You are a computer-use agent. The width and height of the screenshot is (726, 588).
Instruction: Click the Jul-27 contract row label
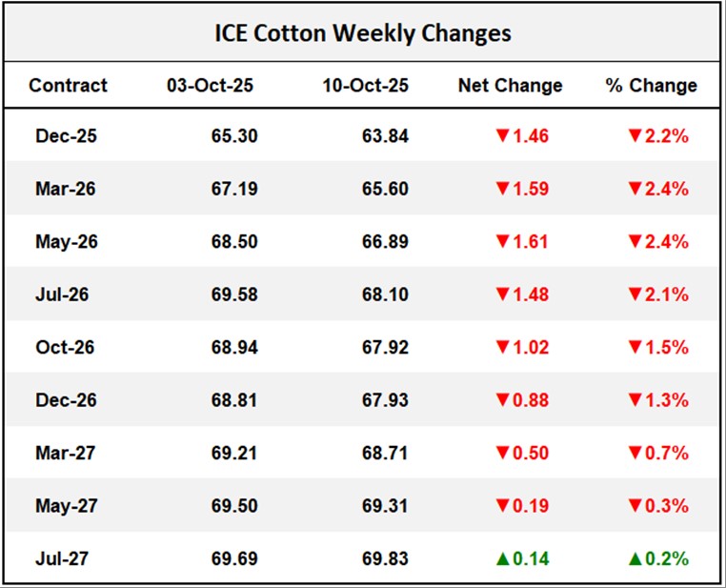point(63,558)
